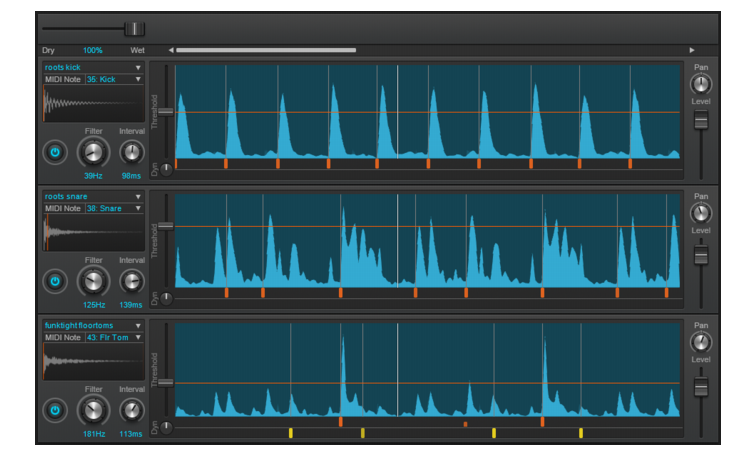Viewport: 750px width, 455px height.
Task: Click the funktight floortoms Filter knob
Action: click(92, 410)
